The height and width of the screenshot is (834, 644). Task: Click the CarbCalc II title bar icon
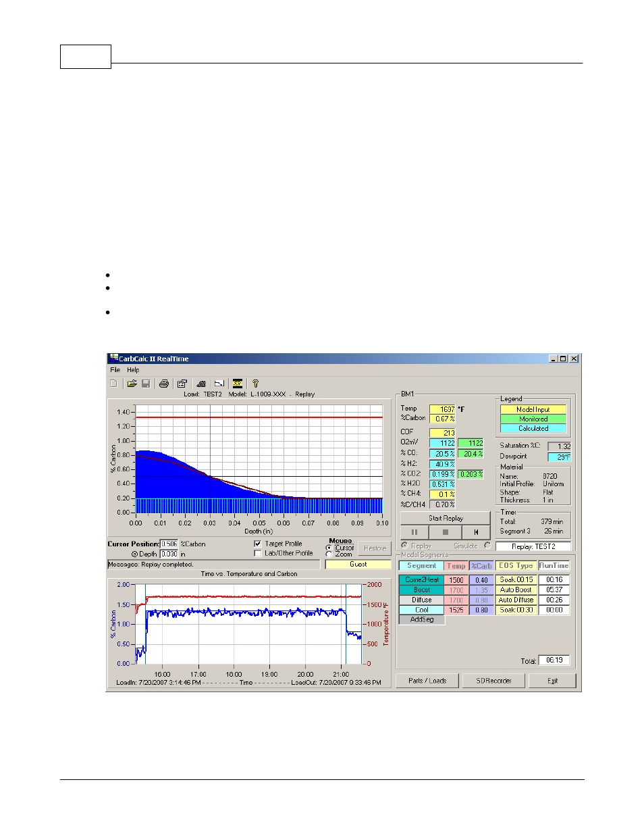tap(113, 359)
